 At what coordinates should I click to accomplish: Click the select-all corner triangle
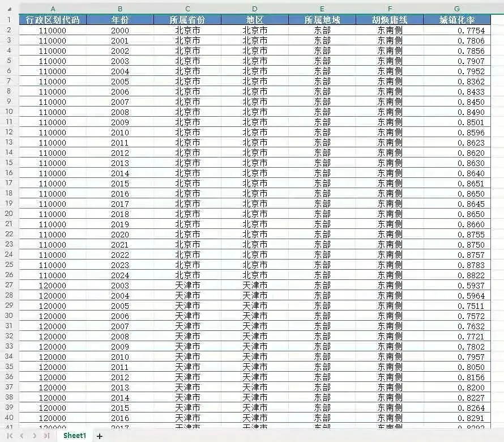click(x=10, y=9)
